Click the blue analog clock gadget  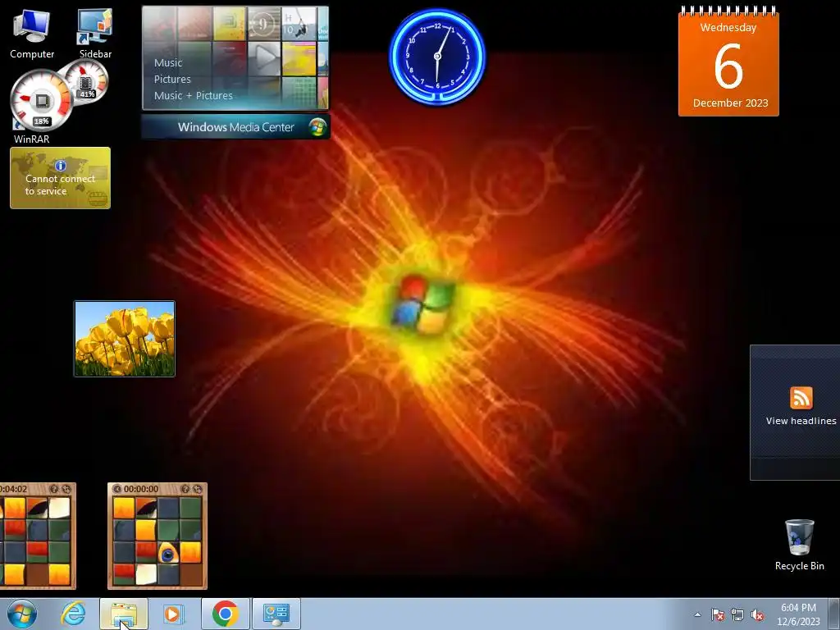437,56
